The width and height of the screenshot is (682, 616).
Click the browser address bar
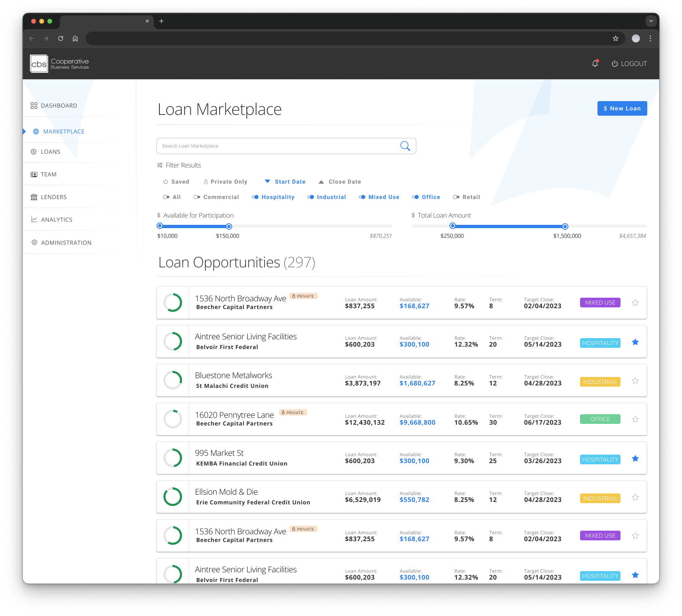tap(355, 38)
